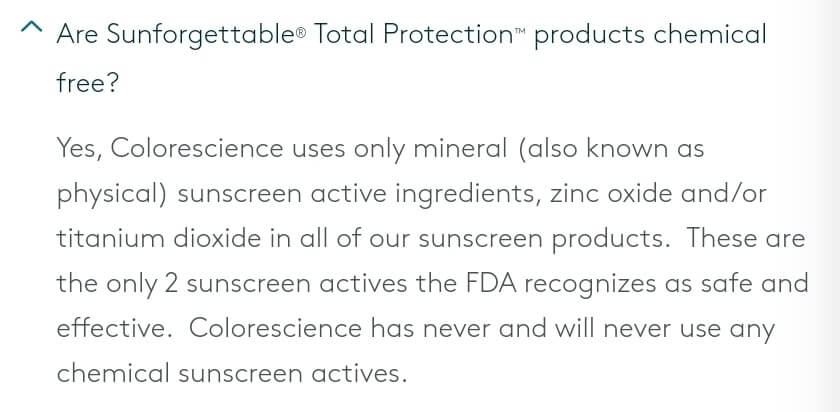Click the registered trademark symbol after Sunforgettable

point(301,34)
